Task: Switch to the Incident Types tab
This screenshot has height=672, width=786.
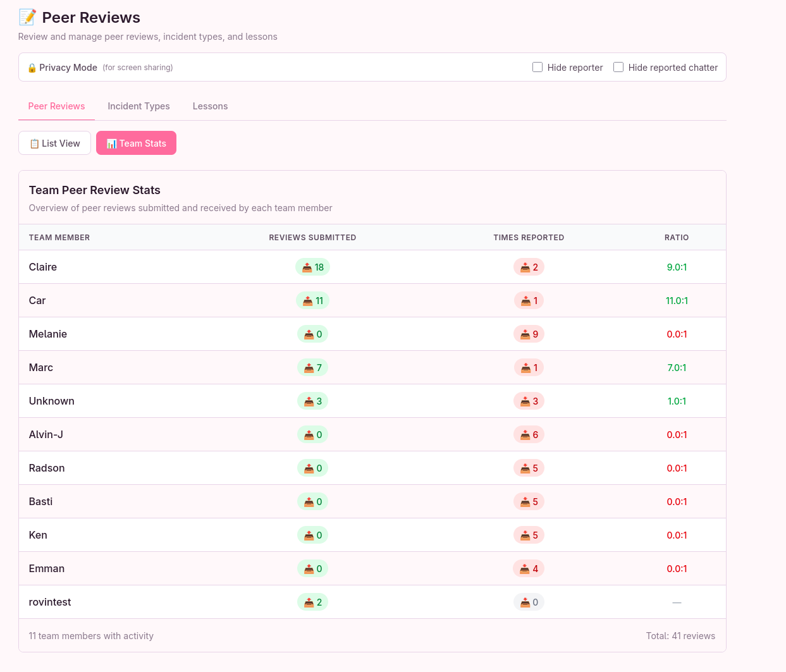Action: click(x=138, y=106)
